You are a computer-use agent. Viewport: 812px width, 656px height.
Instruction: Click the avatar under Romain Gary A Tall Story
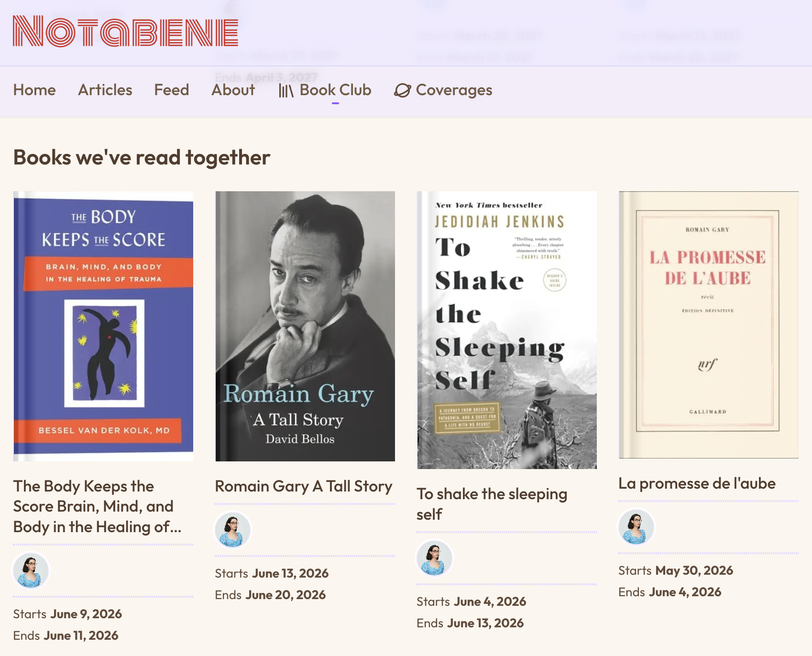[x=232, y=530]
